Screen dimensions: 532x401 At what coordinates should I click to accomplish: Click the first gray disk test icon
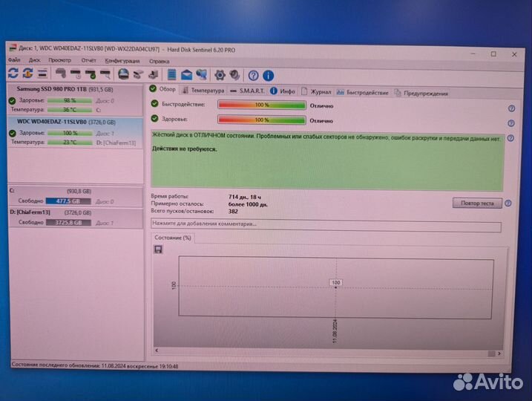[x=61, y=74]
